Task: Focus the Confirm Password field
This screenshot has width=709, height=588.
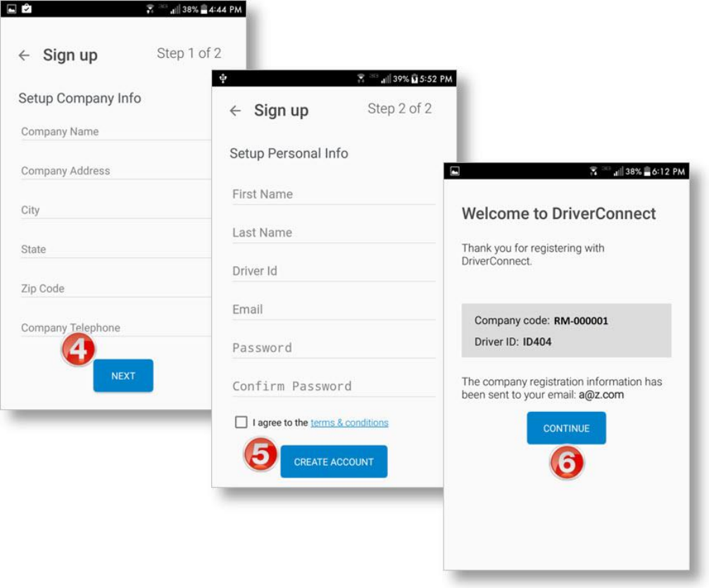Action: click(334, 387)
